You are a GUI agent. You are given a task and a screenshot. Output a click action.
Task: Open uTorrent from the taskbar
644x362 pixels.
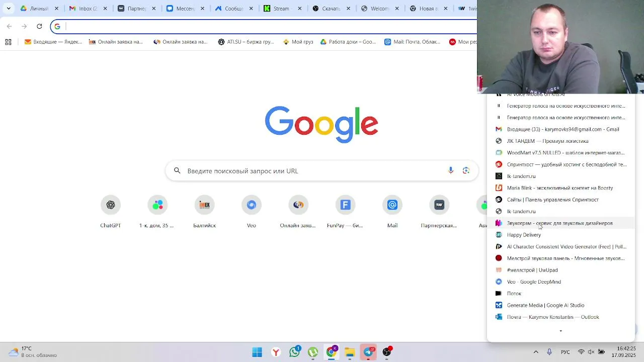click(313, 352)
